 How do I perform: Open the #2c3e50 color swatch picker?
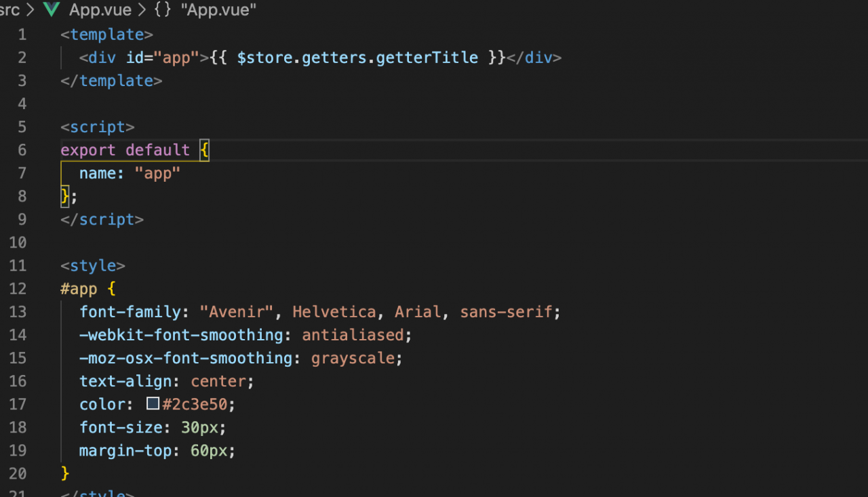point(153,404)
